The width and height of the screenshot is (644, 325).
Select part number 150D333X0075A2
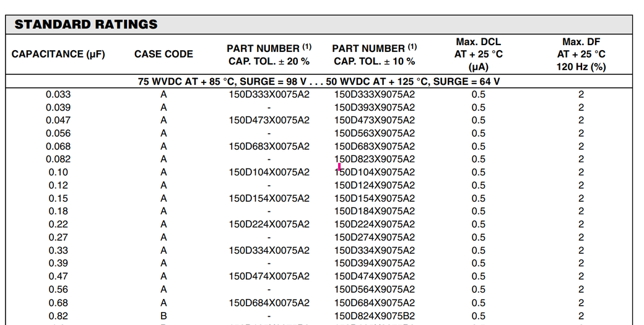[269, 95]
